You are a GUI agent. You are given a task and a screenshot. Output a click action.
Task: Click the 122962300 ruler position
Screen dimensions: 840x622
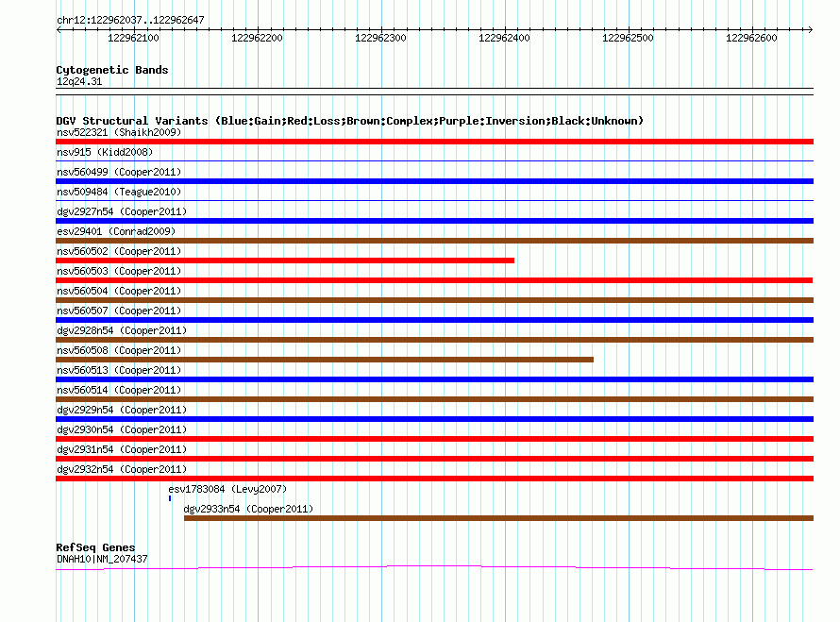click(381, 38)
